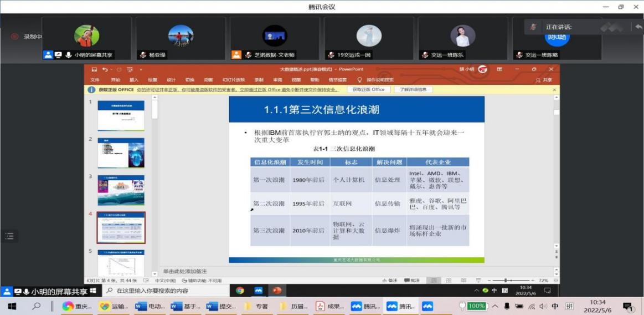Open the 审阅 Review ribbon tab
The image size is (644, 315).
point(277,80)
